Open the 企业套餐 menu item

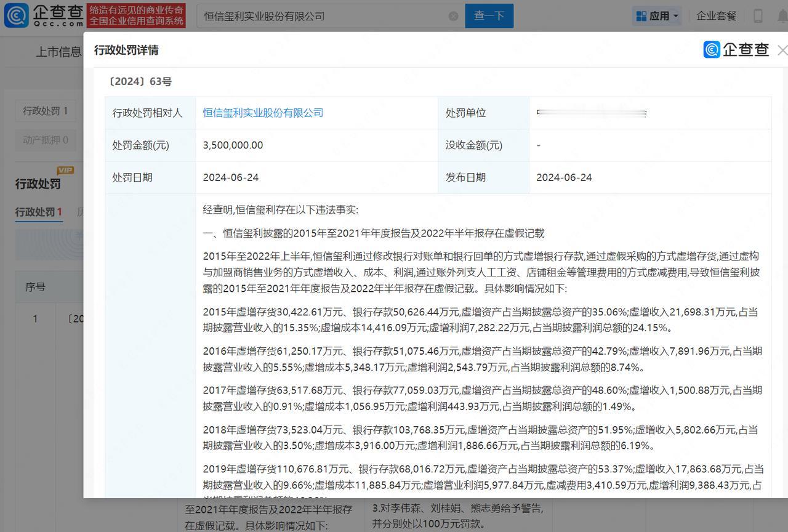coord(716,15)
